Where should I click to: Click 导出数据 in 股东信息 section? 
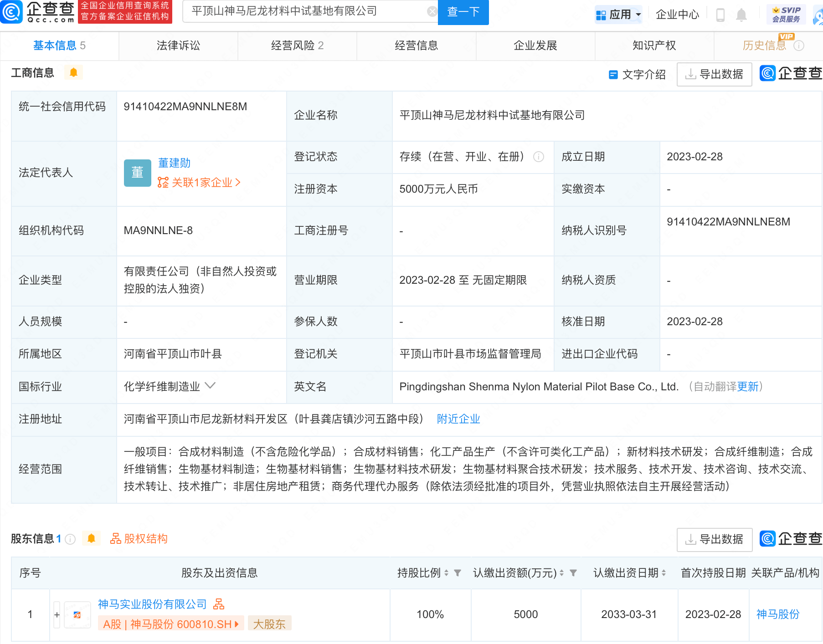coord(714,539)
